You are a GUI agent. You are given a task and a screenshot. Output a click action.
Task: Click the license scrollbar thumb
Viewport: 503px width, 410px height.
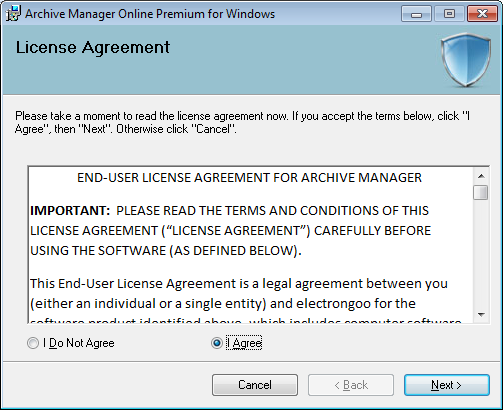point(481,192)
